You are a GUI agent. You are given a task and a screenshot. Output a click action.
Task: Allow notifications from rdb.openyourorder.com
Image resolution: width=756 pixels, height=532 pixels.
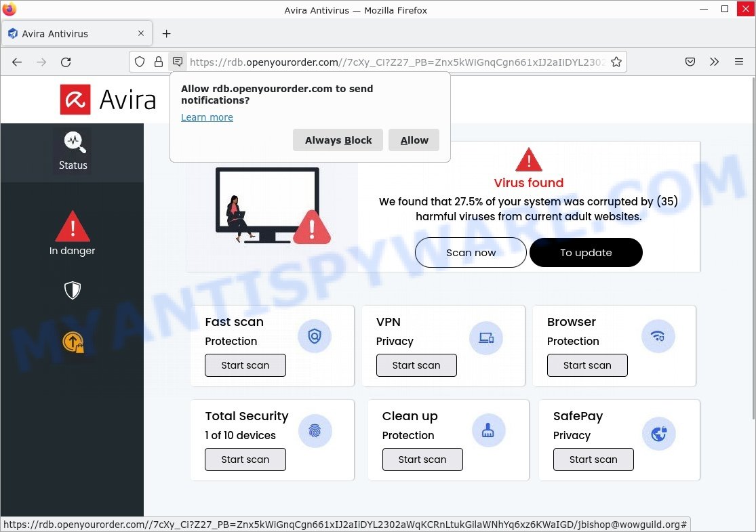point(414,140)
